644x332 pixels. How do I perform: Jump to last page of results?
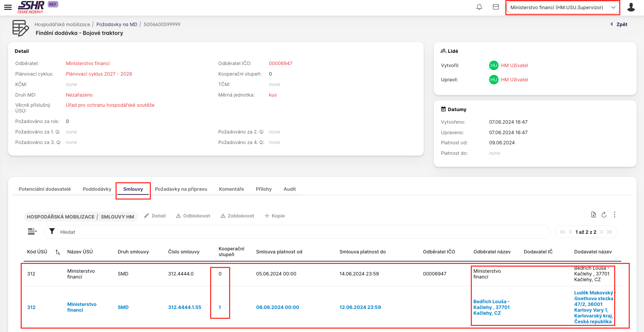(609, 232)
